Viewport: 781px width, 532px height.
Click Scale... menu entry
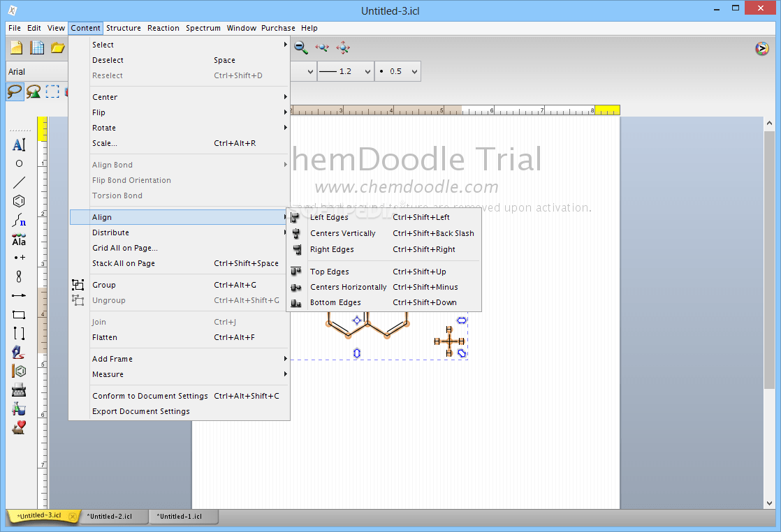(180, 143)
